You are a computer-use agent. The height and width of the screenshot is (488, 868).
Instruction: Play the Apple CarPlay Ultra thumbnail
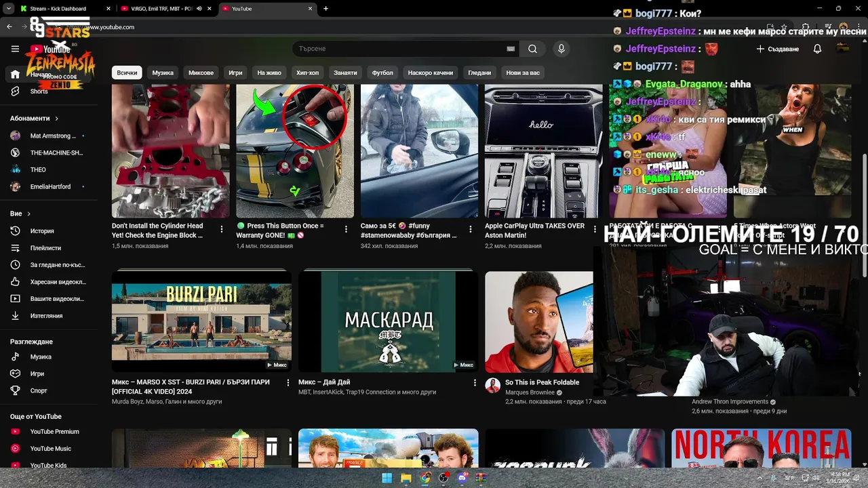click(543, 150)
